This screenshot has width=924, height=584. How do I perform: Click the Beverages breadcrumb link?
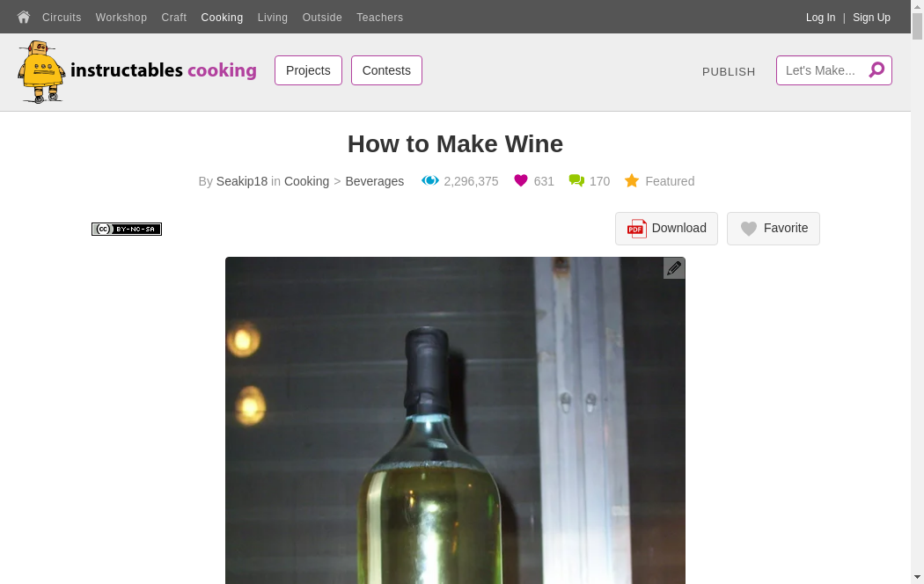click(x=374, y=181)
